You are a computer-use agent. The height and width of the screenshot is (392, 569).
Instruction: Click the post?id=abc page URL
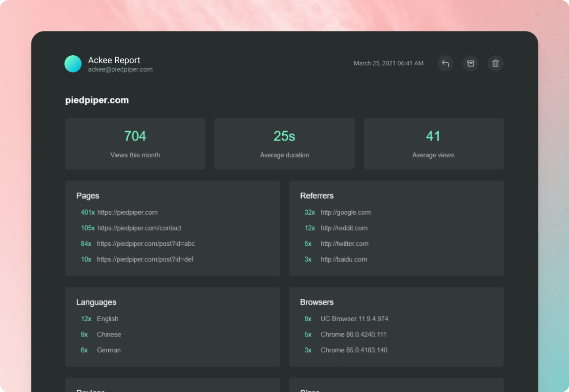tap(146, 244)
